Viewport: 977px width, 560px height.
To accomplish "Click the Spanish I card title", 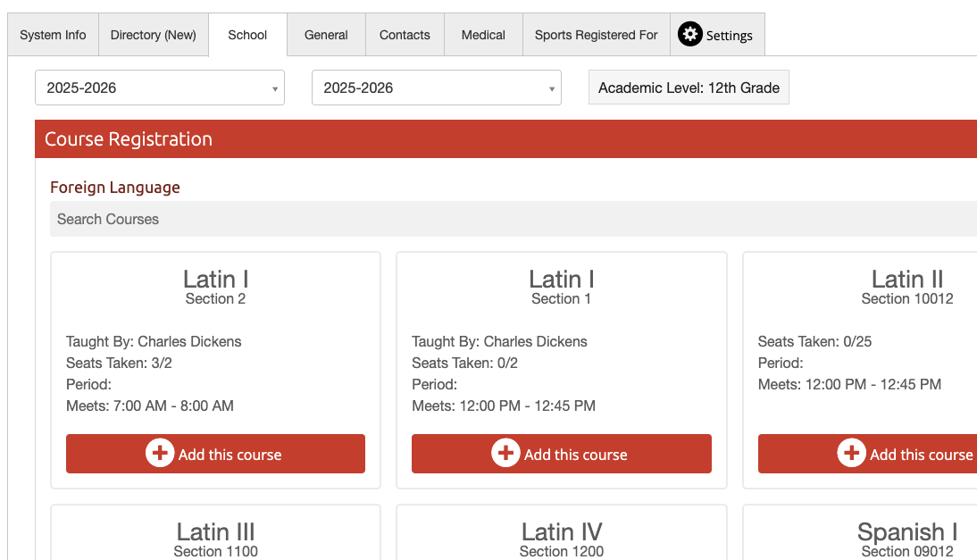I will pyautogui.click(x=907, y=532).
